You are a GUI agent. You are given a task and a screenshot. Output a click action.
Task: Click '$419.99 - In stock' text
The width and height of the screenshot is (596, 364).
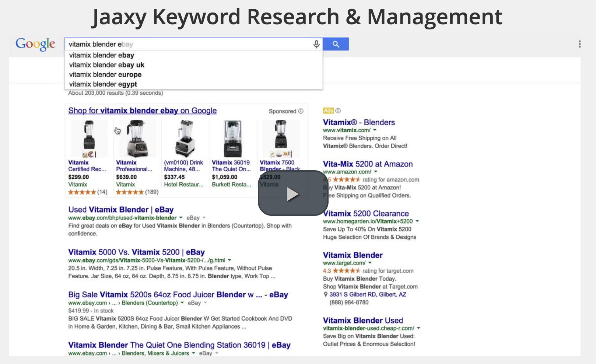pyautogui.click(x=91, y=311)
